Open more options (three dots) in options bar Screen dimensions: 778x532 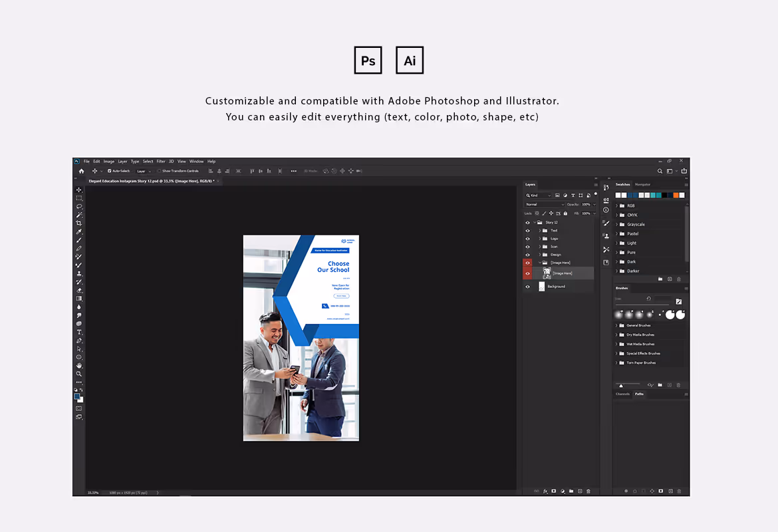tap(294, 171)
